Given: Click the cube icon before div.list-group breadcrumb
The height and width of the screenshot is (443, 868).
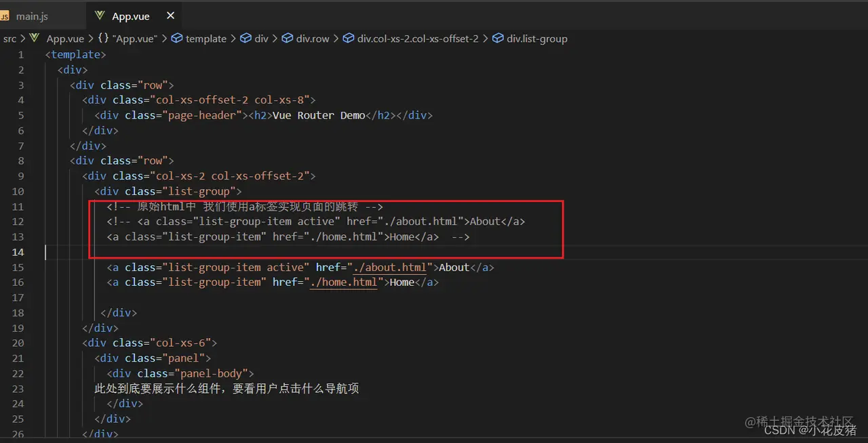Looking at the screenshot, I should (x=498, y=39).
